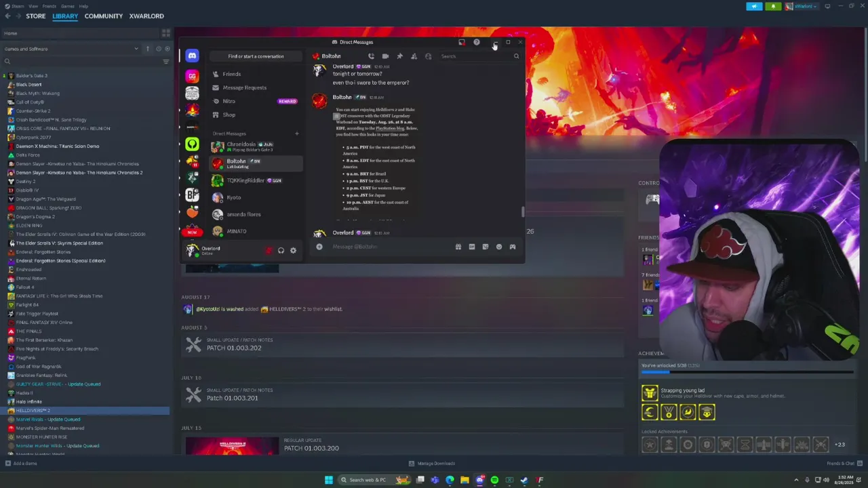The image size is (868, 488).
Task: Go back in Steam navigation
Action: (7, 16)
